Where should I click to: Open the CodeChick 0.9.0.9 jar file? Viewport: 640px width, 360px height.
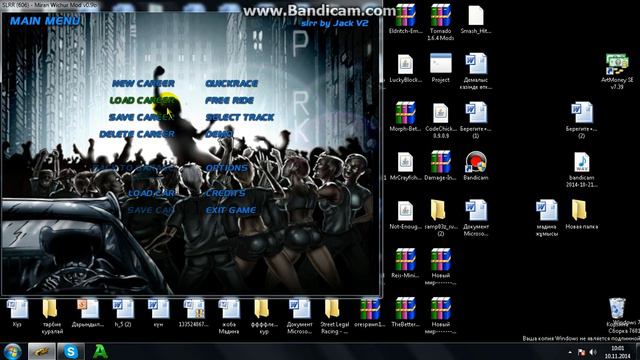click(x=440, y=113)
